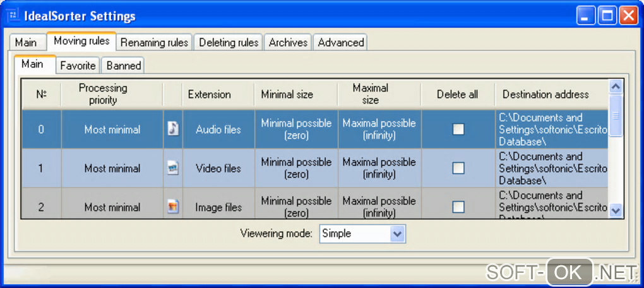Open the Viewering mode dropdown
644x288 pixels.
click(x=397, y=234)
